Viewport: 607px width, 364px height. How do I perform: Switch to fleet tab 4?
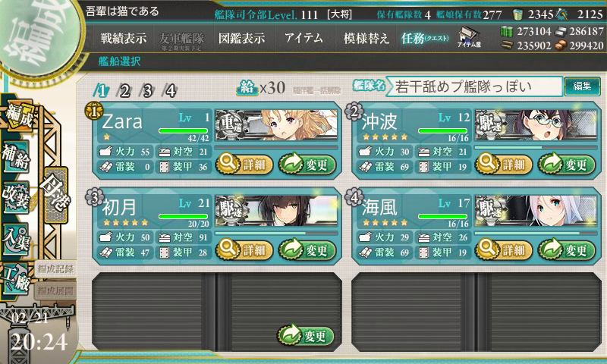[170, 91]
